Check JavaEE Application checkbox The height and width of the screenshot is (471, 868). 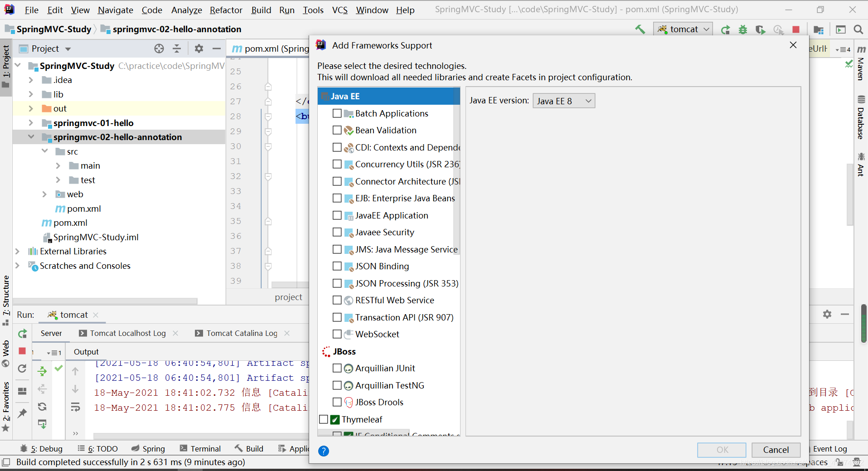click(337, 215)
